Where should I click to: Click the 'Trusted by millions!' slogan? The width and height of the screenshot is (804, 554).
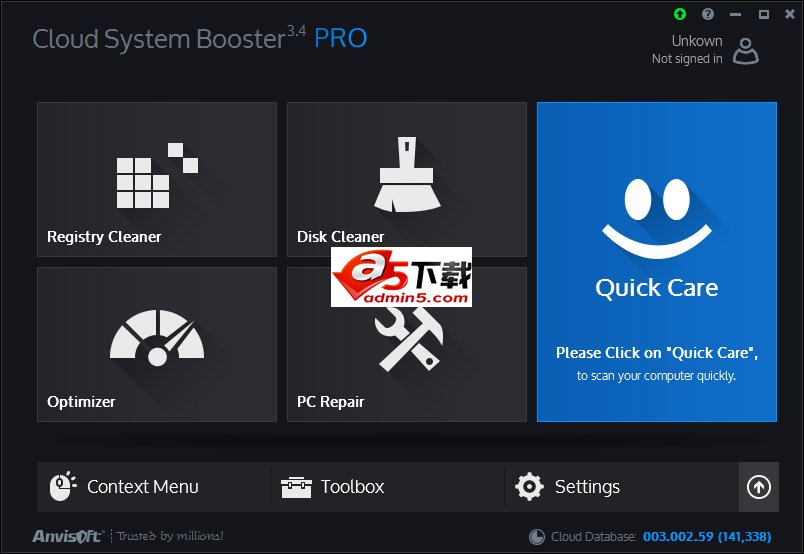pos(170,536)
